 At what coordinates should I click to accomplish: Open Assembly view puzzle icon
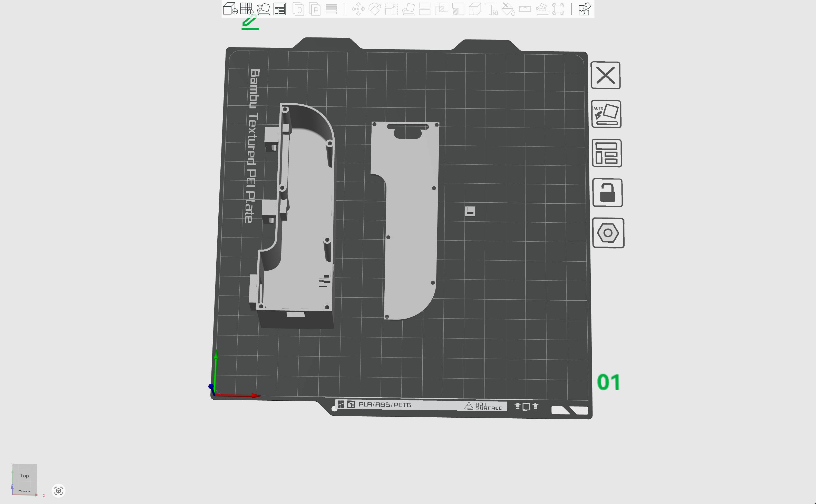585,9
